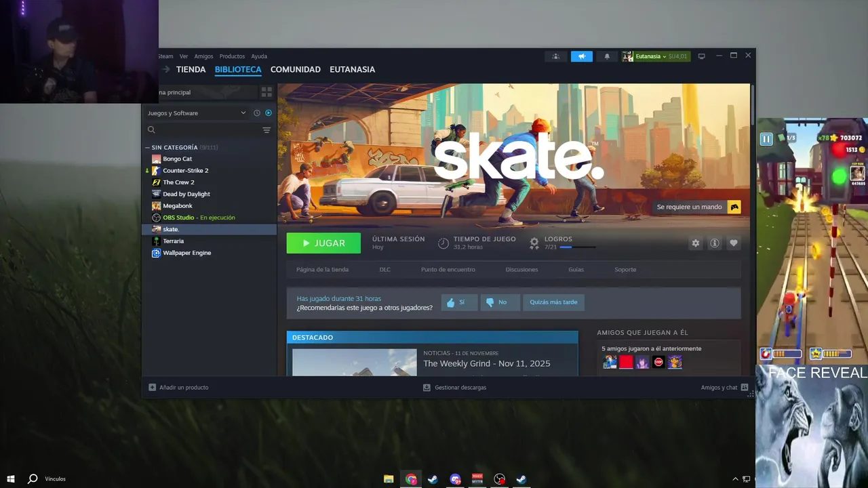Click the featured news thumbnail image
This screenshot has width=868, height=488.
pyautogui.click(x=355, y=362)
